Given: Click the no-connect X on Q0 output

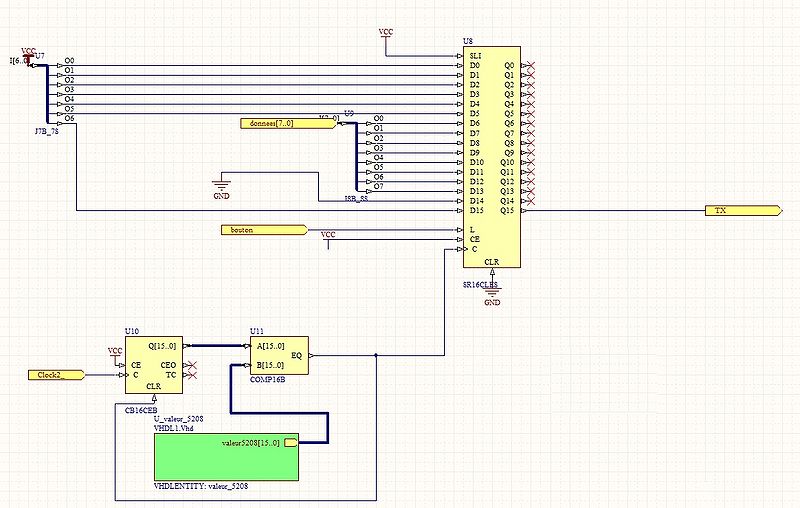Looking at the screenshot, I should [530, 66].
